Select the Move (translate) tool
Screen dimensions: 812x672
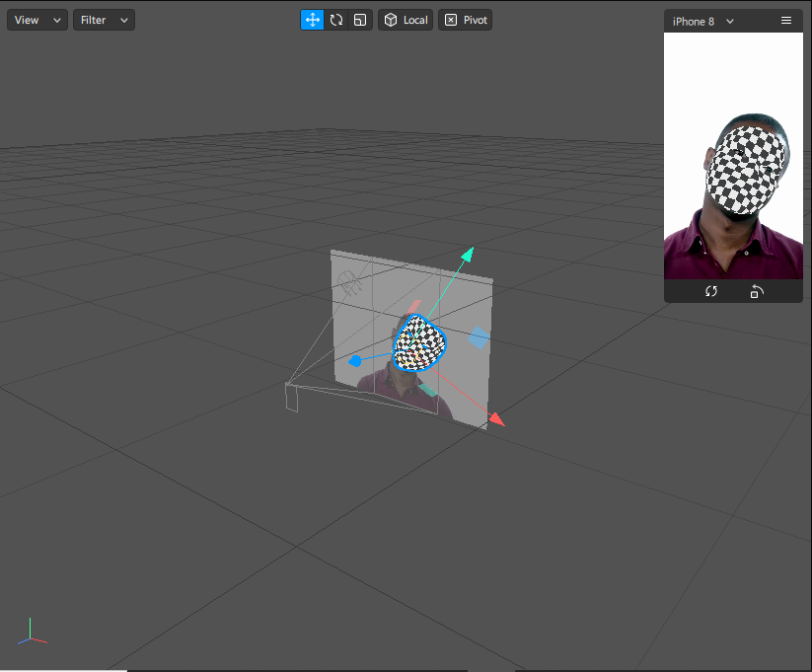[312, 20]
